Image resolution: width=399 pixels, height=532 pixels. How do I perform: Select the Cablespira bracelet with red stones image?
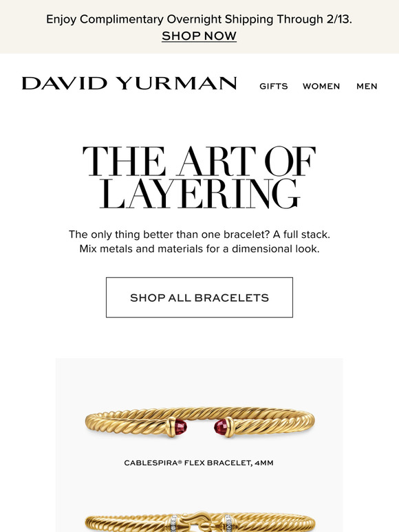(199, 421)
